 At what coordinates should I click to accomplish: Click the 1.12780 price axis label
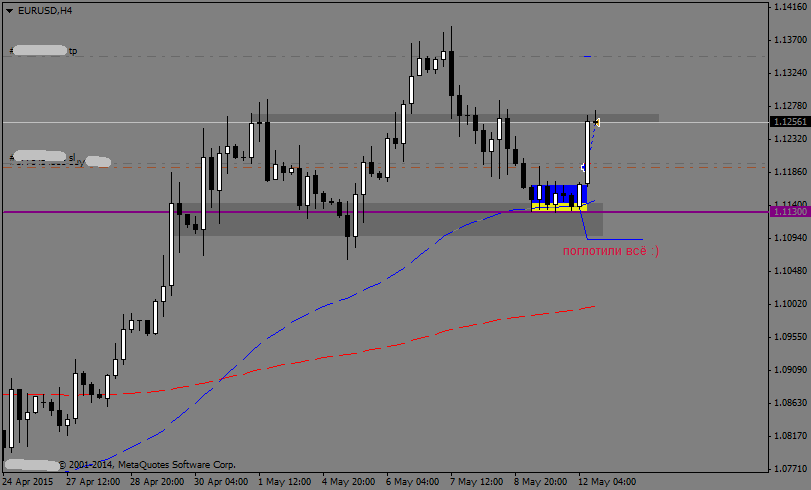[790, 106]
